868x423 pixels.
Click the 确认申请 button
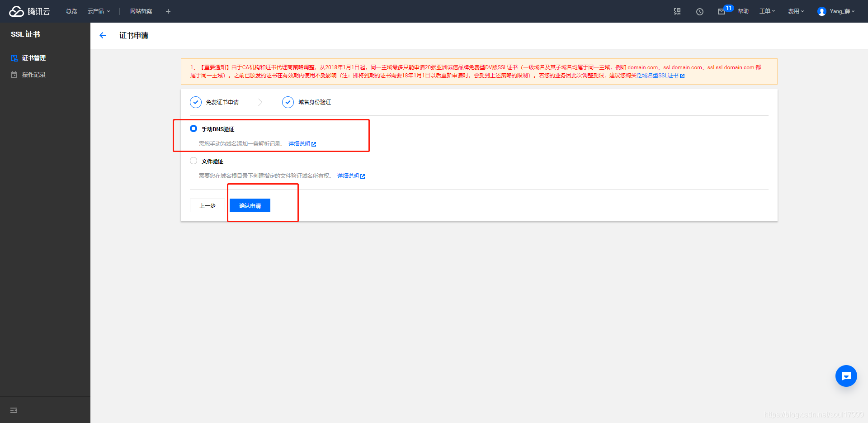tap(250, 205)
